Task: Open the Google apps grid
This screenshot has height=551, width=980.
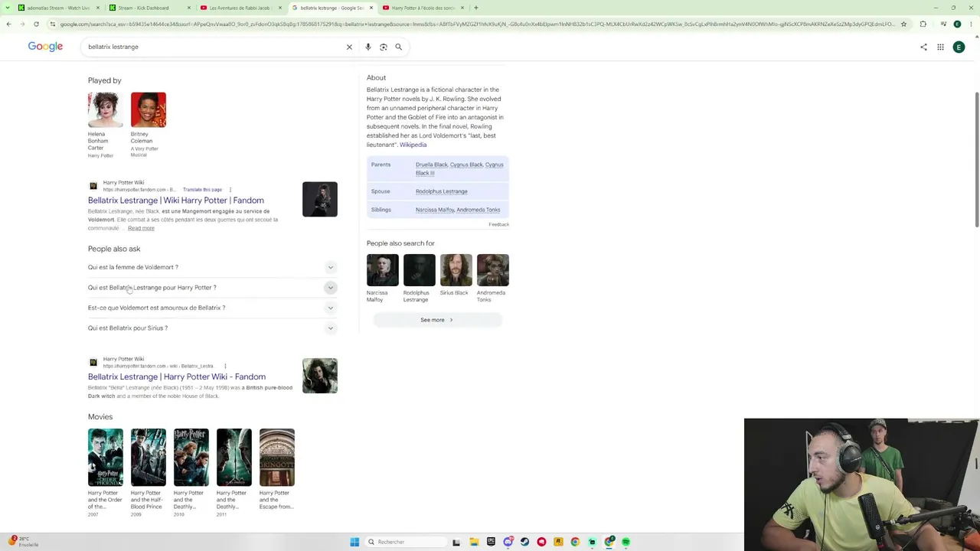Action: click(x=940, y=47)
